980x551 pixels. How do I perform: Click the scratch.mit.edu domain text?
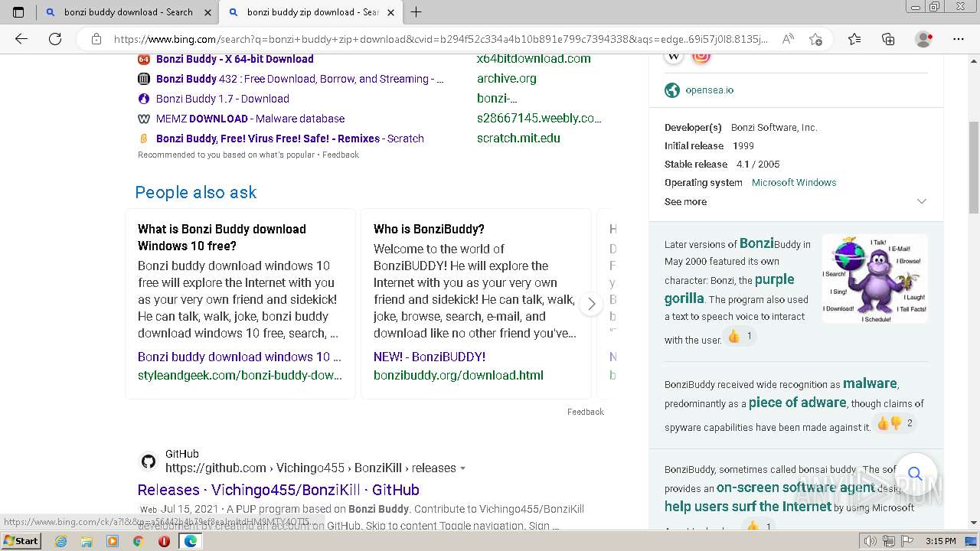(x=518, y=139)
